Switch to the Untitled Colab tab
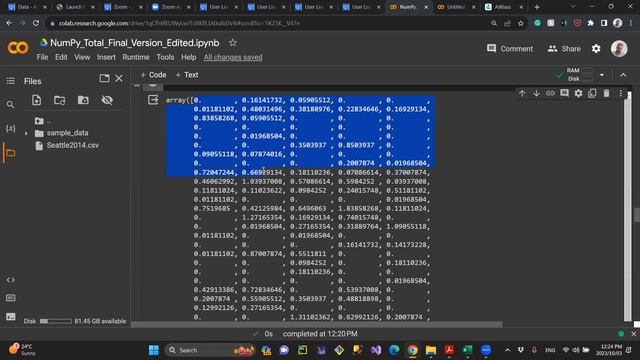This screenshot has width=640, height=360. click(x=456, y=7)
